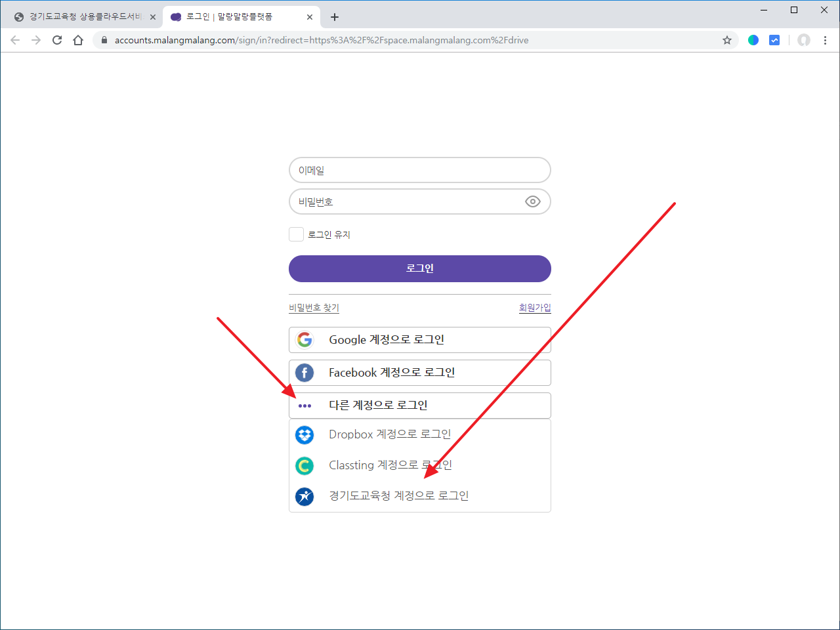Minimize the Chrome window
Screen dimensions: 840x630
(764, 10)
